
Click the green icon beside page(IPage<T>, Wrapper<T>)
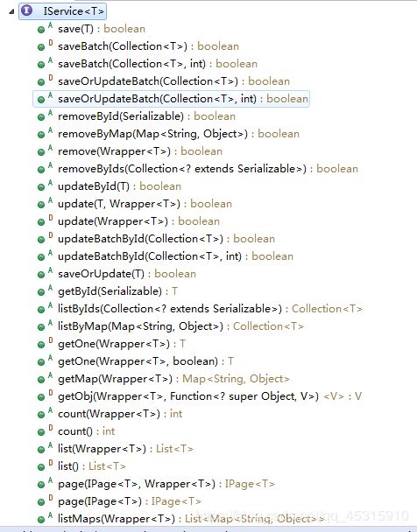point(41,485)
